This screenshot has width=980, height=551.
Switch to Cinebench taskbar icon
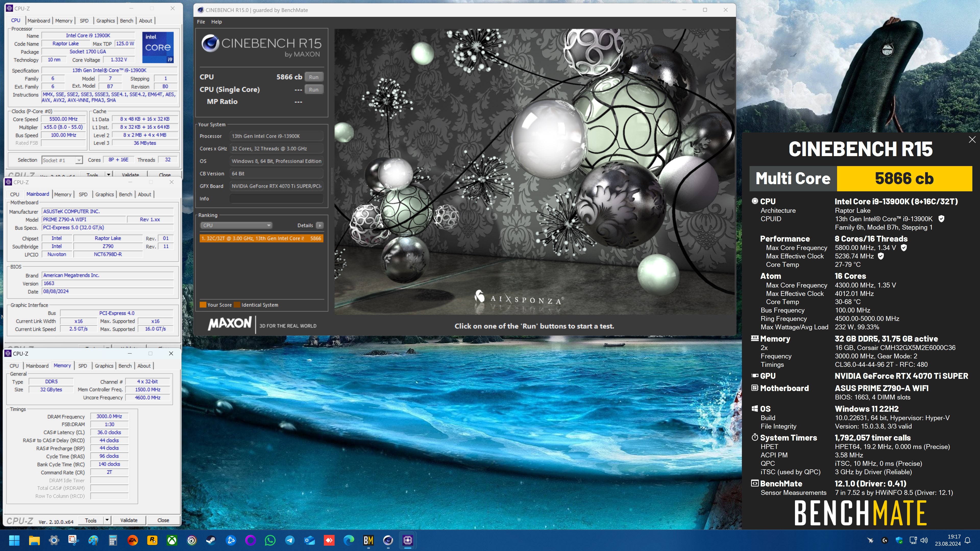tap(388, 540)
